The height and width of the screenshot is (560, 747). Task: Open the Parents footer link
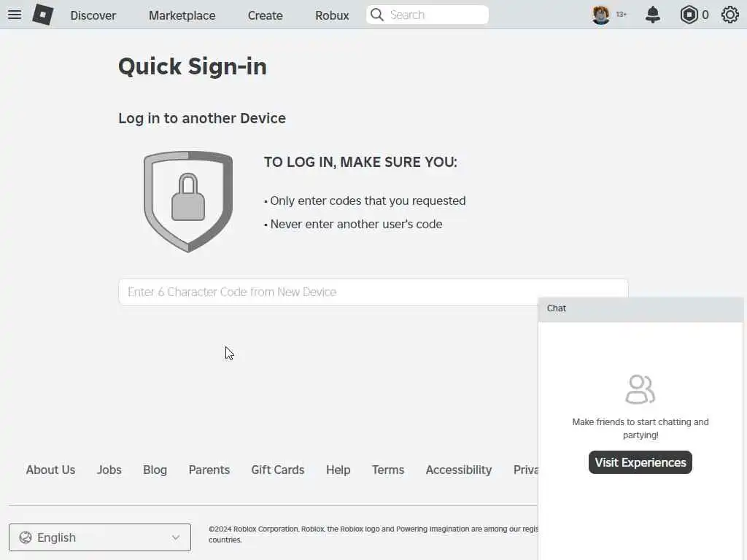click(x=209, y=470)
